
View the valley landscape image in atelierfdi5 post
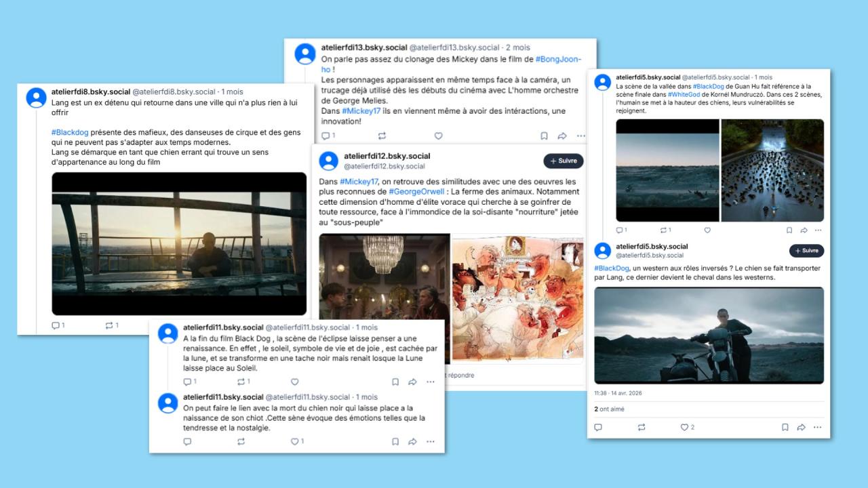click(667, 170)
